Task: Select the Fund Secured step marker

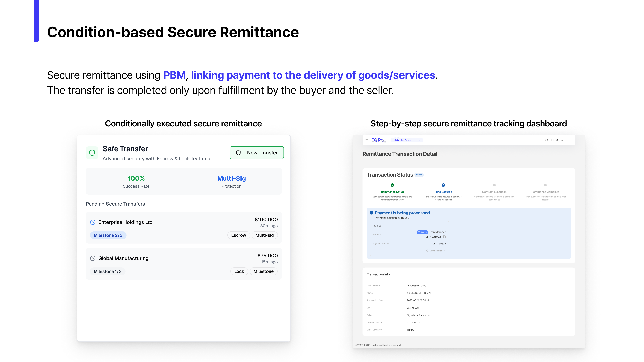Action: 443,185
